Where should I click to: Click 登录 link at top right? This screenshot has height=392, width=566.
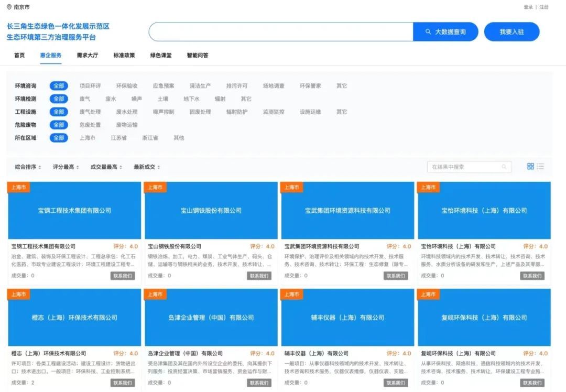click(528, 7)
